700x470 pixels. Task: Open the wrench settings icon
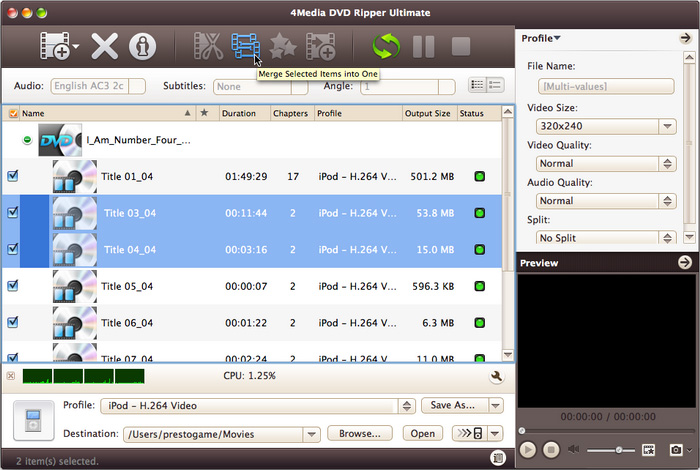click(x=496, y=377)
